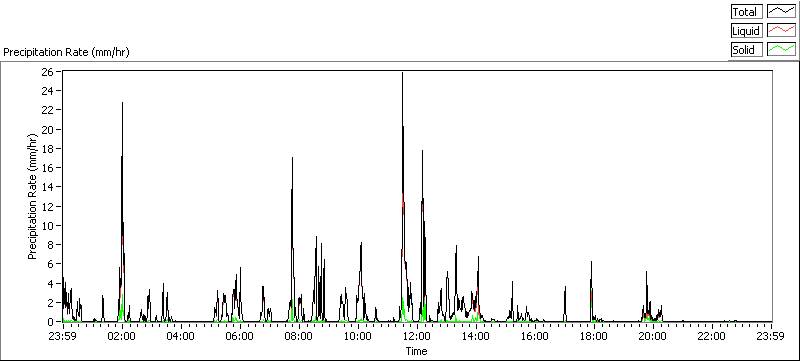The image size is (800, 361).
Task: Click the Solid plot legend label
Action: tap(746, 49)
